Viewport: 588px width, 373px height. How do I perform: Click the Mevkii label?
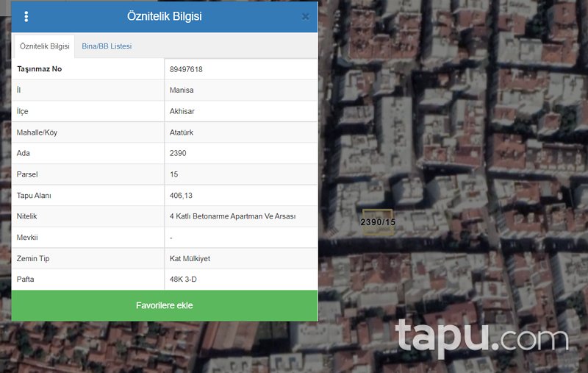[27, 238]
